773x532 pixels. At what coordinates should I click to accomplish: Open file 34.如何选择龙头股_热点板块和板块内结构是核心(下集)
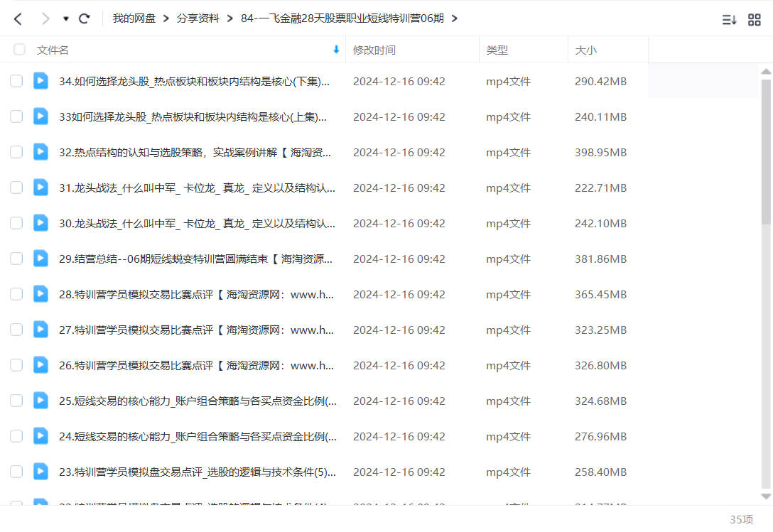(194, 82)
